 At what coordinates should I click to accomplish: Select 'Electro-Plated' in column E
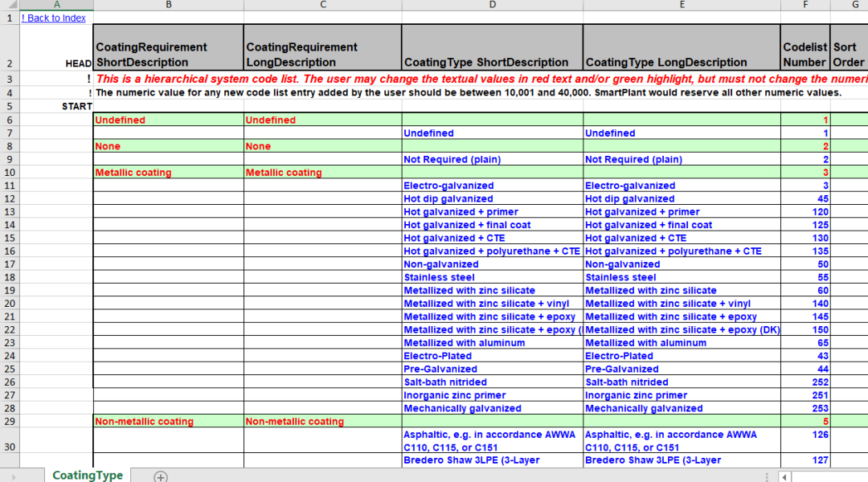coord(682,356)
